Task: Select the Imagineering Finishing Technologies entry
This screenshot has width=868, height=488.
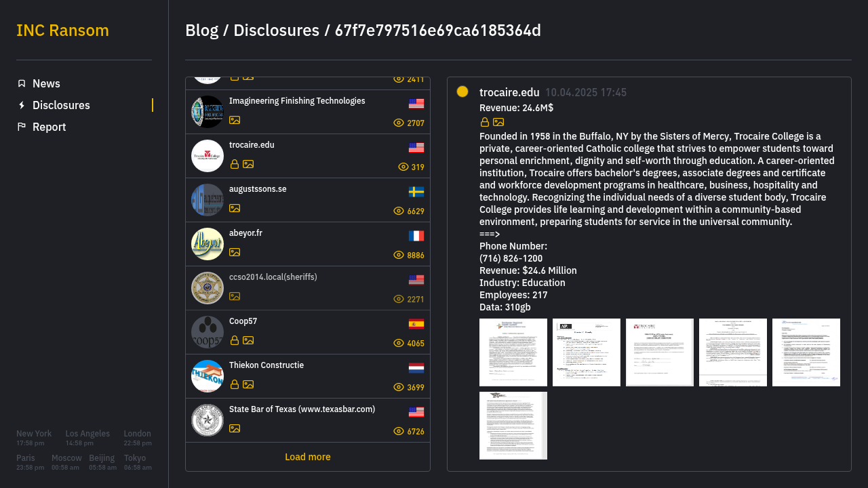Action: pyautogui.click(x=308, y=112)
